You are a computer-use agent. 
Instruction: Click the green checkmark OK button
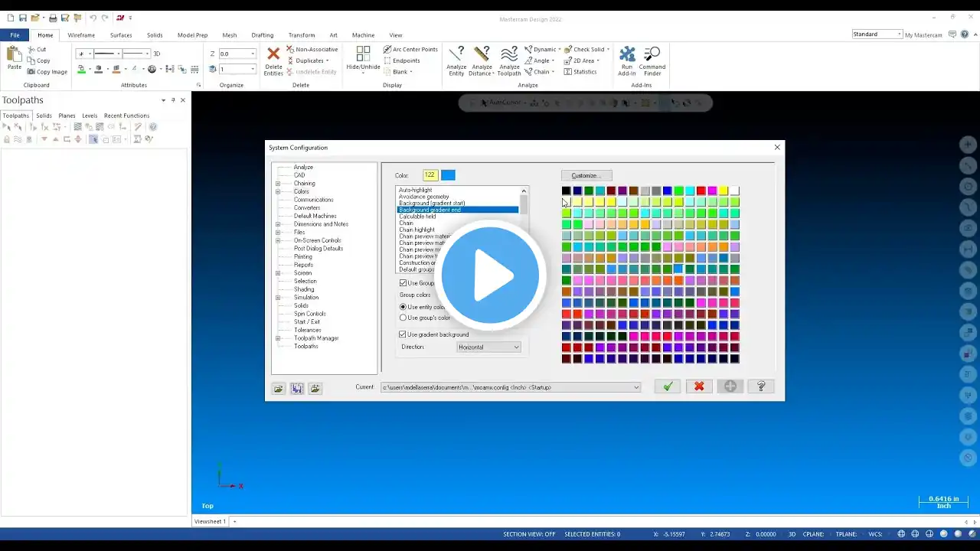coord(668,386)
